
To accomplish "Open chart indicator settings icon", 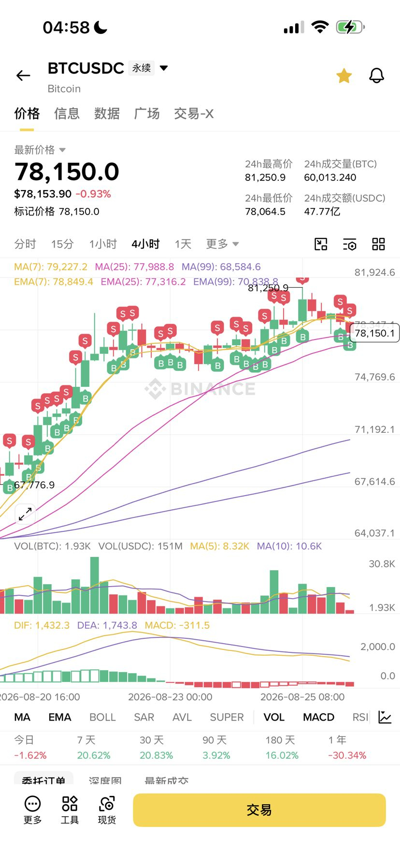I will [350, 244].
